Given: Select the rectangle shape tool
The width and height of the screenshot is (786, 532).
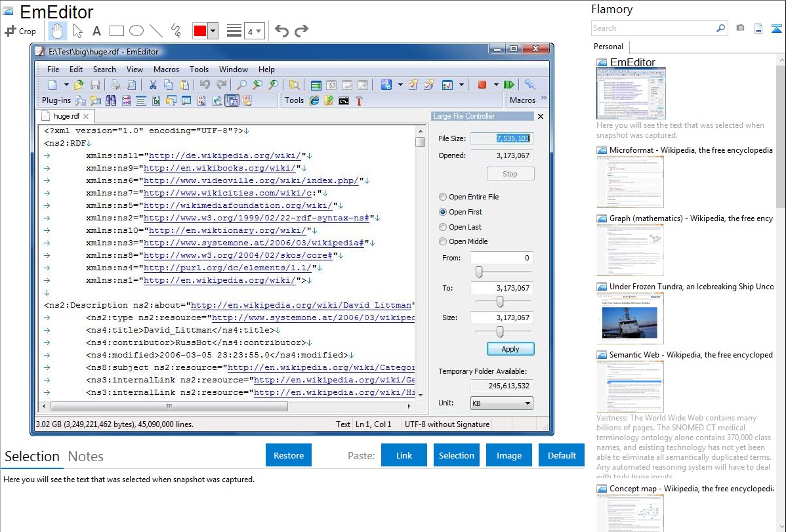Looking at the screenshot, I should [117, 31].
